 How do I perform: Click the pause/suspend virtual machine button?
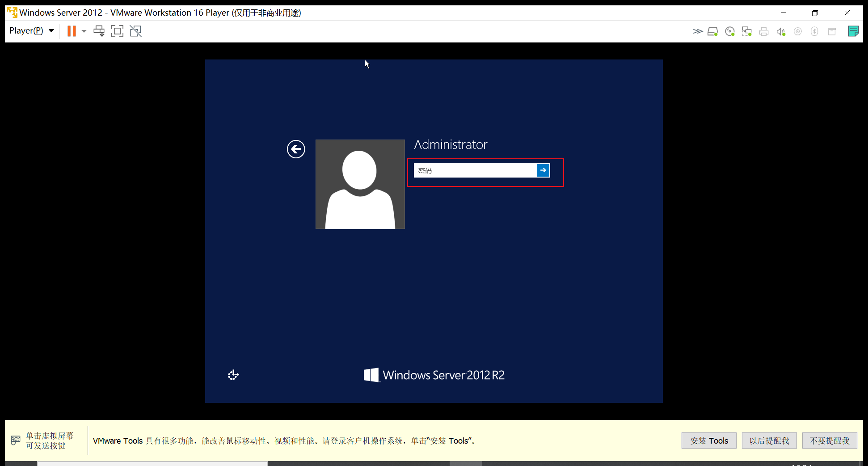pos(72,31)
